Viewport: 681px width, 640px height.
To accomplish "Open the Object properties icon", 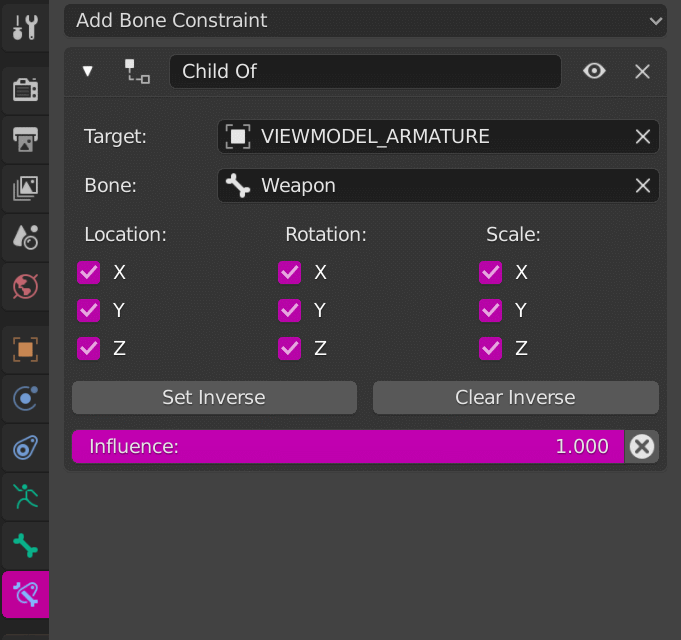I will (x=24, y=349).
